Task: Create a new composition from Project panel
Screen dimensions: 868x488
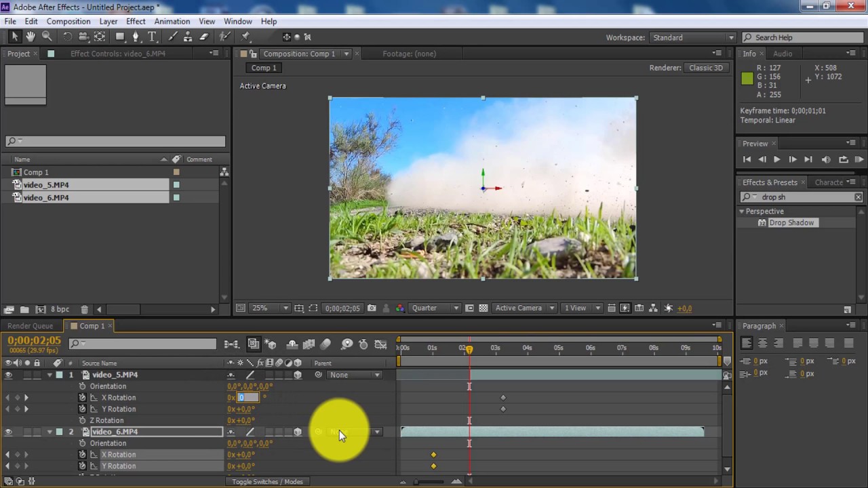Action: pyautogui.click(x=40, y=310)
